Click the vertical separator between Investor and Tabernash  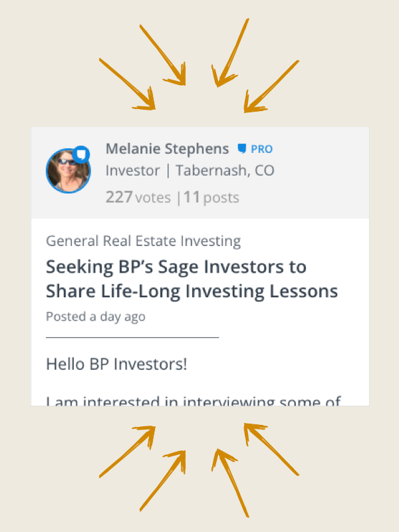click(x=168, y=171)
